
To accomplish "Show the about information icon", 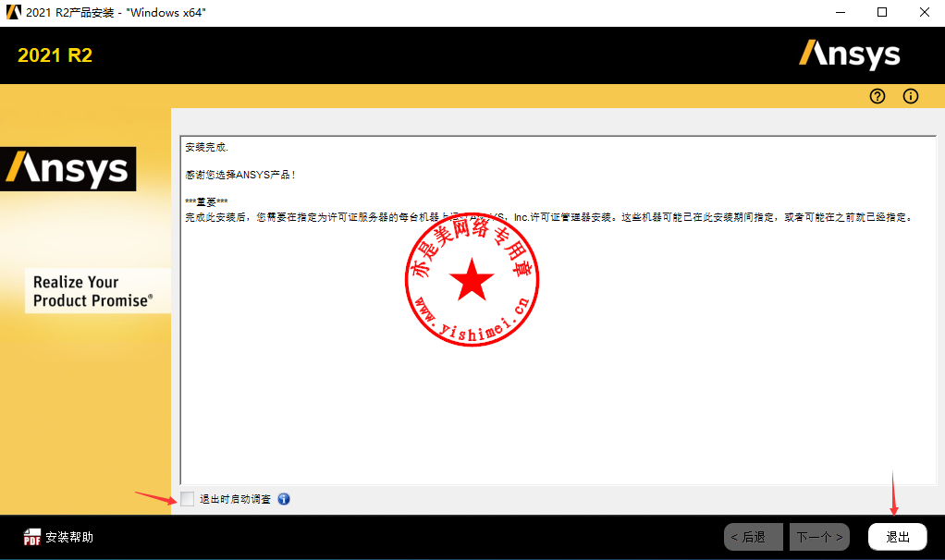I will point(911,96).
